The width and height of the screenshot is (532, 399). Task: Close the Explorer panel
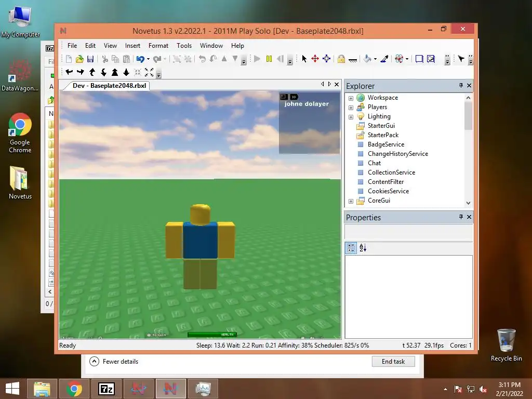(x=469, y=86)
